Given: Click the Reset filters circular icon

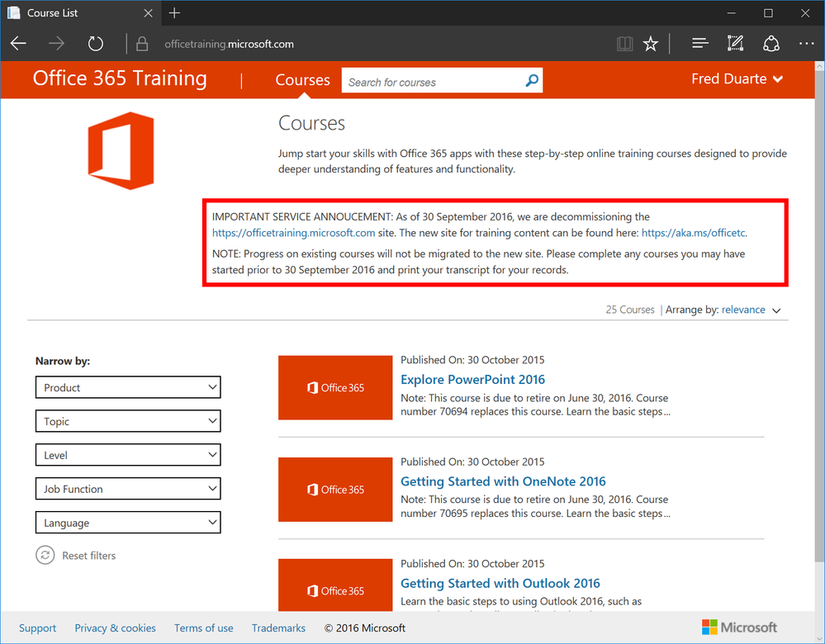Looking at the screenshot, I should [x=45, y=555].
